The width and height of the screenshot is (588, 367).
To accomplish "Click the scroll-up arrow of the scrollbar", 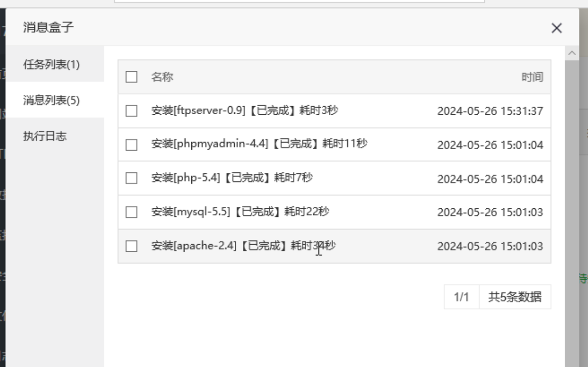I will tap(572, 53).
